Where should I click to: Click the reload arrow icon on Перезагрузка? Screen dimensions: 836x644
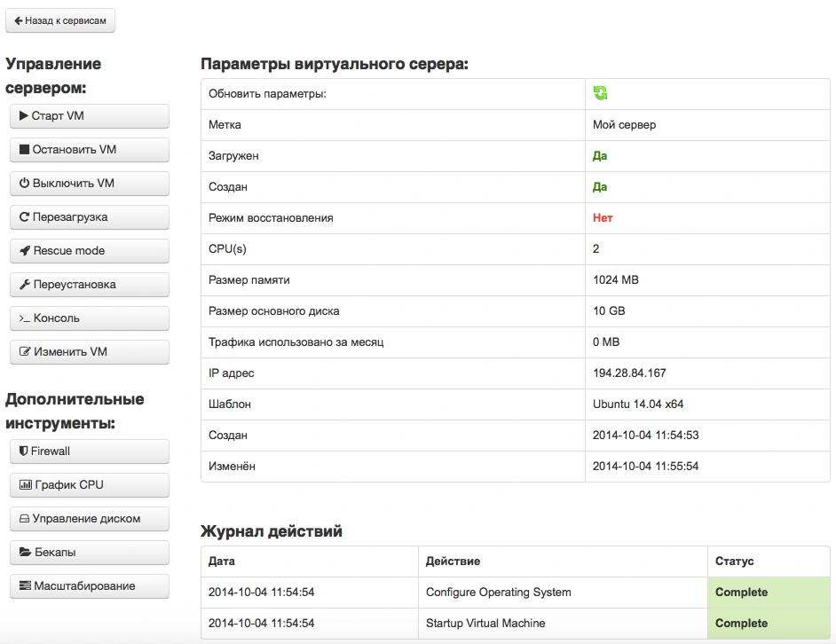pyautogui.click(x=24, y=217)
